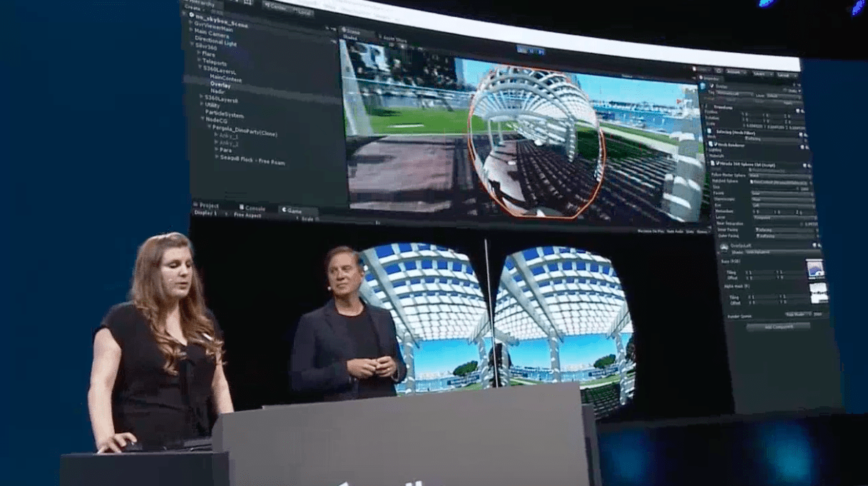The height and width of the screenshot is (486, 868).
Task: Click the OverlayLeft material sphere icon
Action: click(x=724, y=248)
